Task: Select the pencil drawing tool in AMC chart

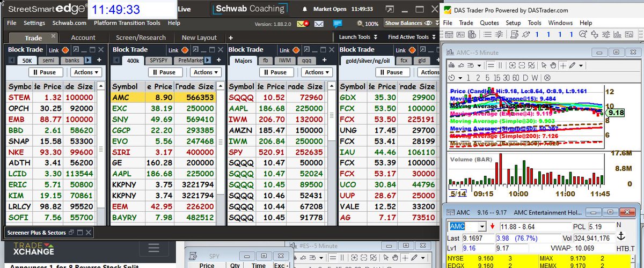Action: point(572,65)
